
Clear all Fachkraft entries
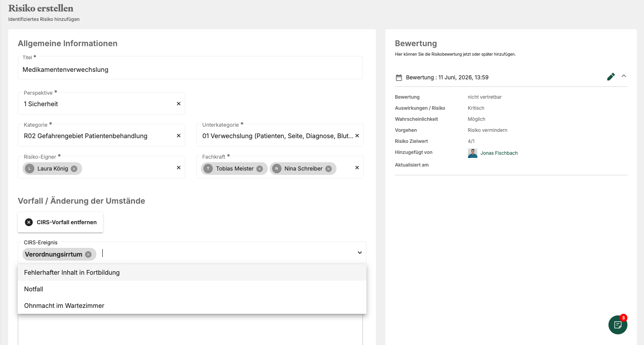click(357, 168)
